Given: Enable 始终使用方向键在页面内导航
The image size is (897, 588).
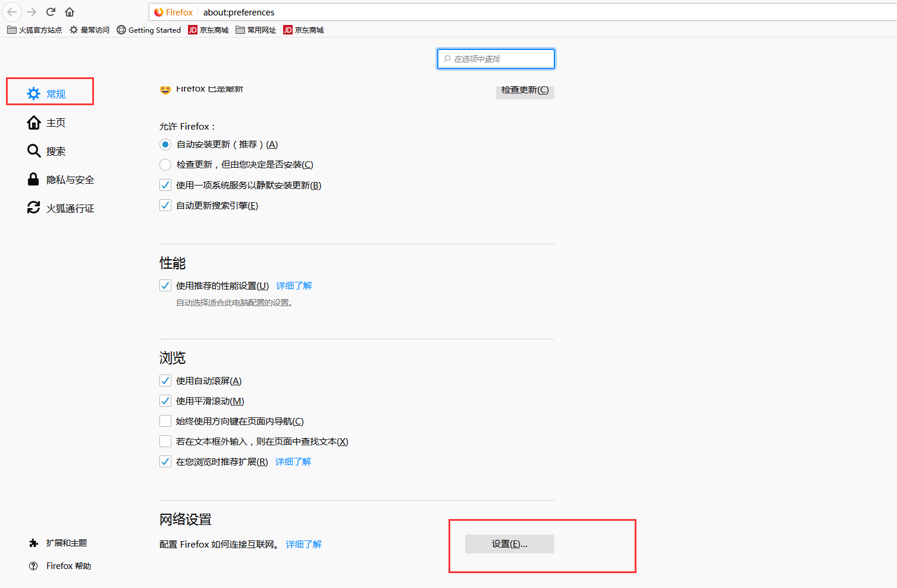Looking at the screenshot, I should [x=165, y=421].
